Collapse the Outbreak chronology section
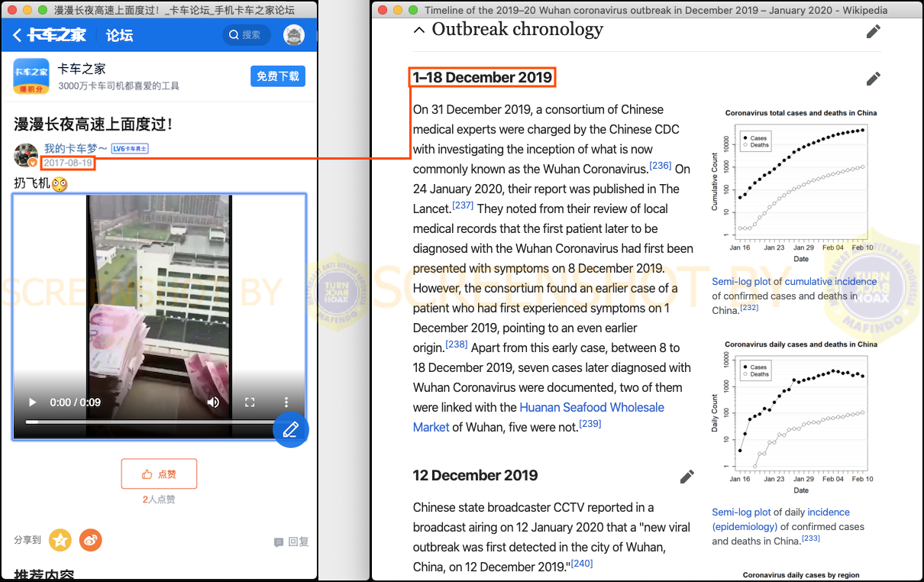Image resolution: width=924 pixels, height=582 pixels. point(418,30)
